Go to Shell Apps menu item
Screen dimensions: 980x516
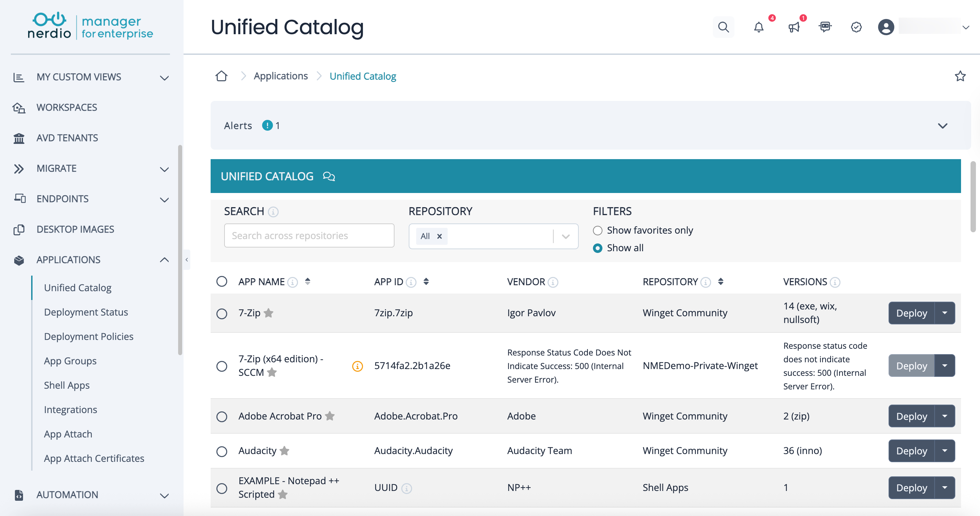67,385
